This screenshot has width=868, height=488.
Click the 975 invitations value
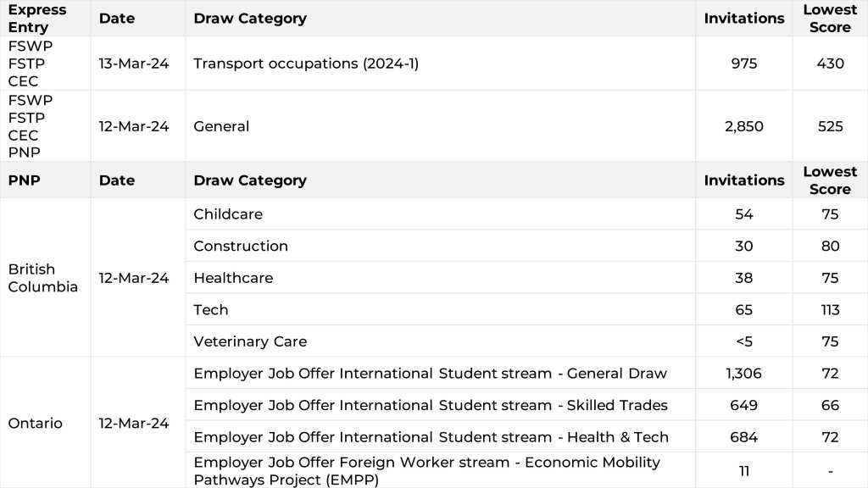743,64
